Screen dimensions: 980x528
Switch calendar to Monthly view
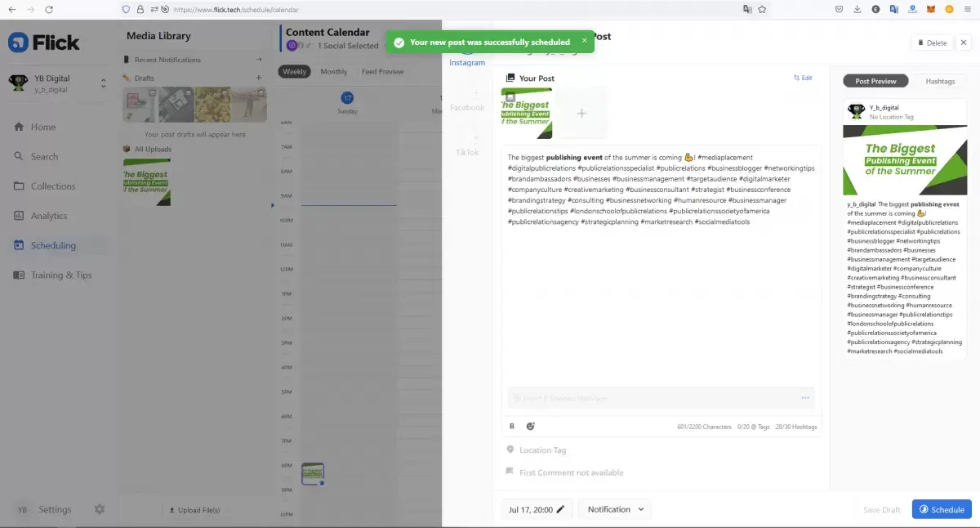334,72
